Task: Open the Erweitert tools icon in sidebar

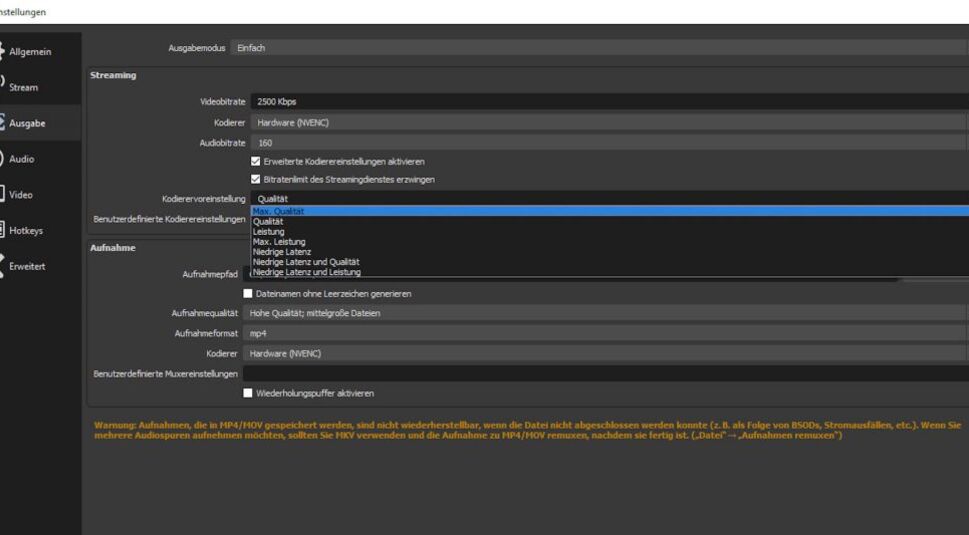Action: 3,266
